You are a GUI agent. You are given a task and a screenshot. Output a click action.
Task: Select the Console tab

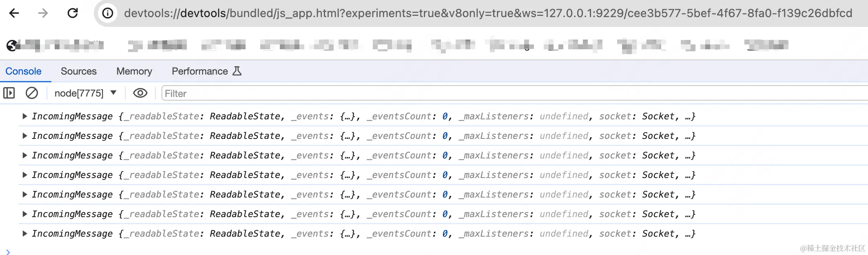pos(23,71)
